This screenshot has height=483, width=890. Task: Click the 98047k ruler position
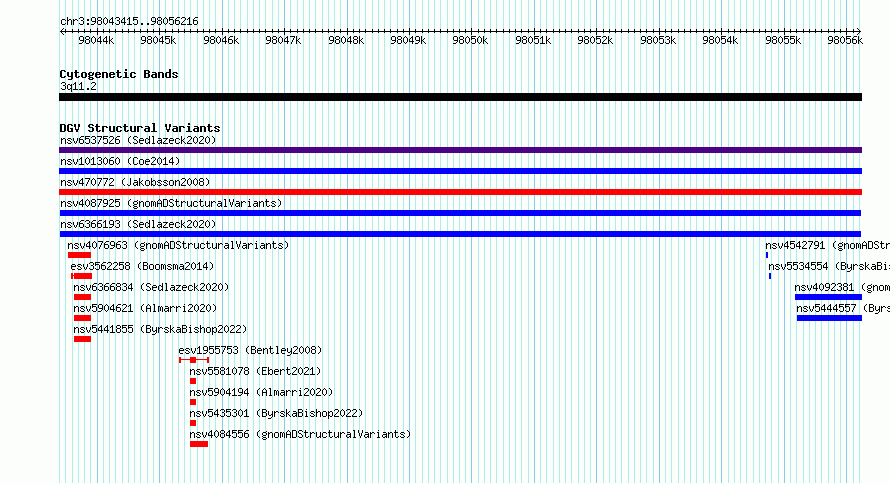click(x=283, y=40)
